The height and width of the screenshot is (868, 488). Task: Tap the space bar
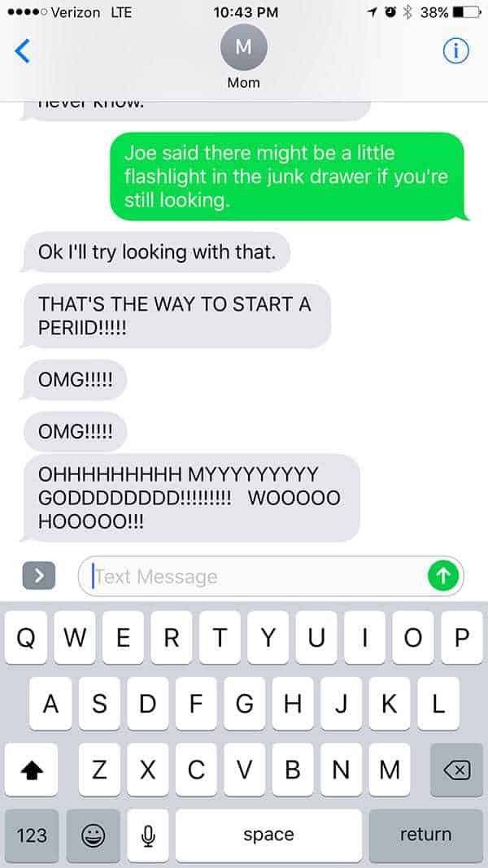click(x=268, y=835)
